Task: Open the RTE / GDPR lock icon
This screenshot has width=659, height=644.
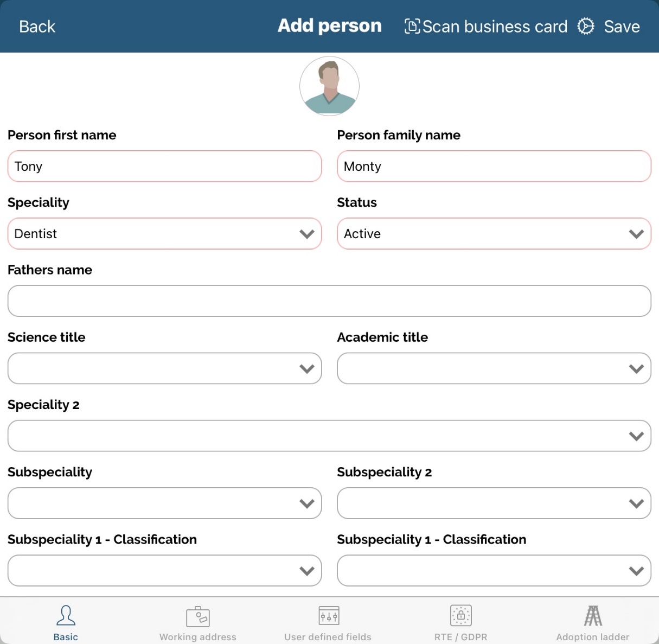Action: [461, 616]
